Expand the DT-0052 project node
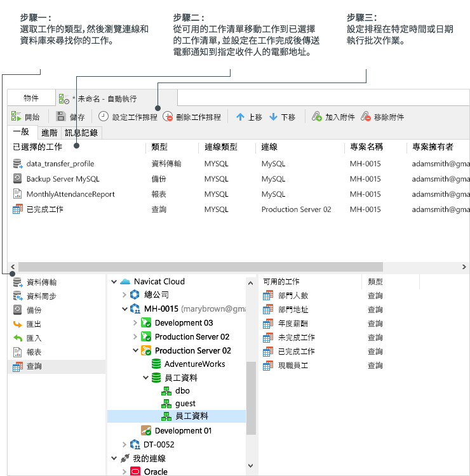 coord(124,445)
